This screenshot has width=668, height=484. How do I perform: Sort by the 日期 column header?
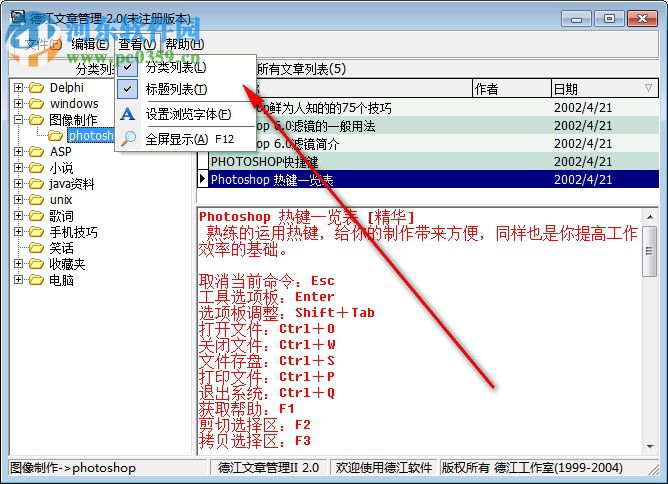(605, 89)
